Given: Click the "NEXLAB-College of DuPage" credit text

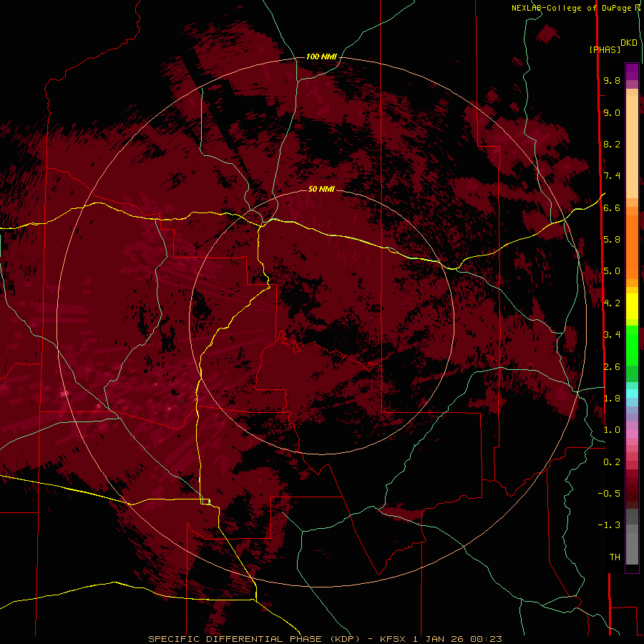Looking at the screenshot, I should coord(573,8).
